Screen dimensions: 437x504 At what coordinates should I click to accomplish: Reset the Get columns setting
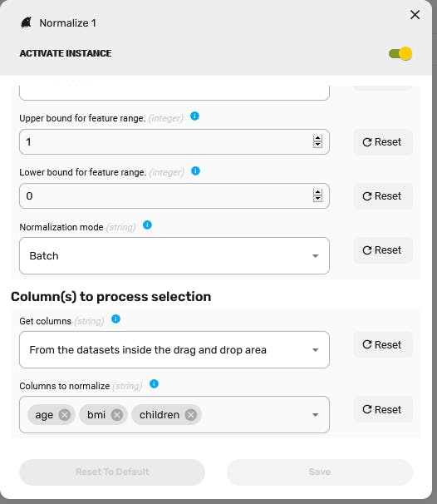(x=383, y=344)
